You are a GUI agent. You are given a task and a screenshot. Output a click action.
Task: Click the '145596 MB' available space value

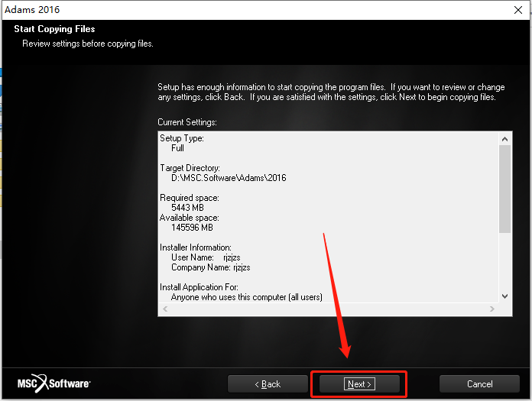point(192,228)
